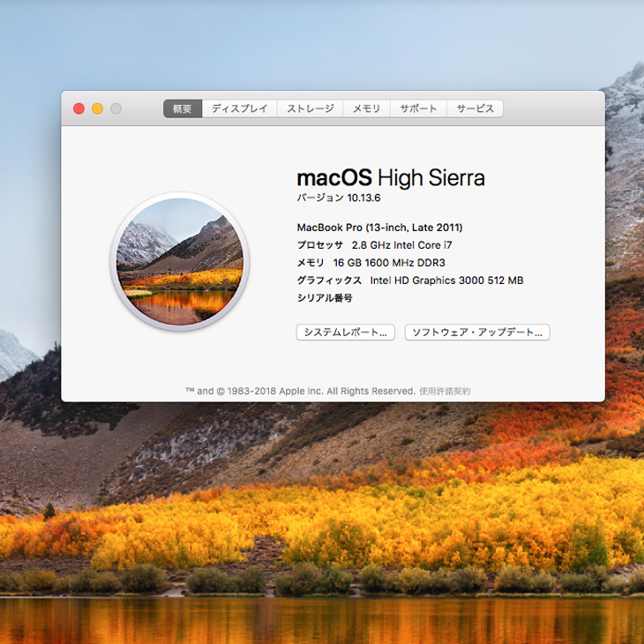Click the grayed-out zoom window button
Viewport: 644px width, 644px height.
116,109
